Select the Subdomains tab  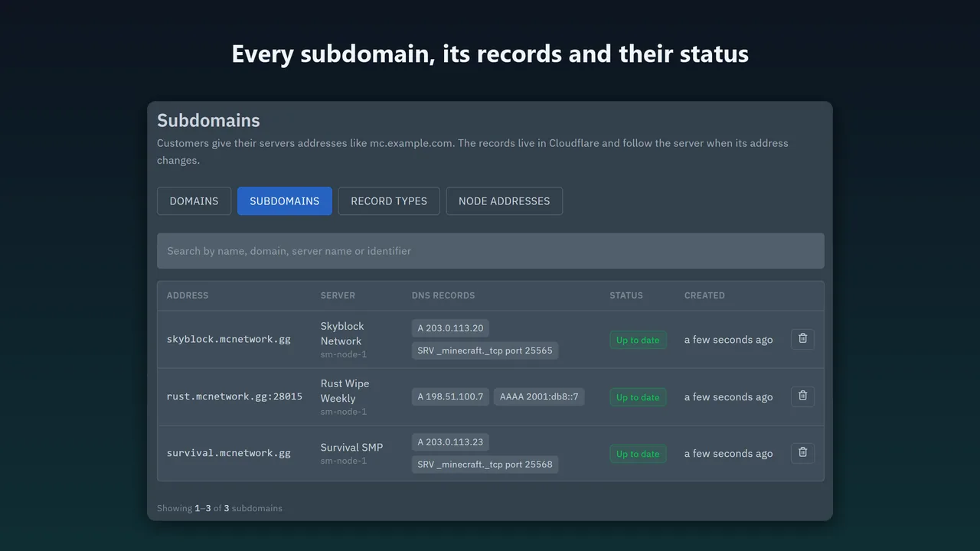(x=285, y=201)
